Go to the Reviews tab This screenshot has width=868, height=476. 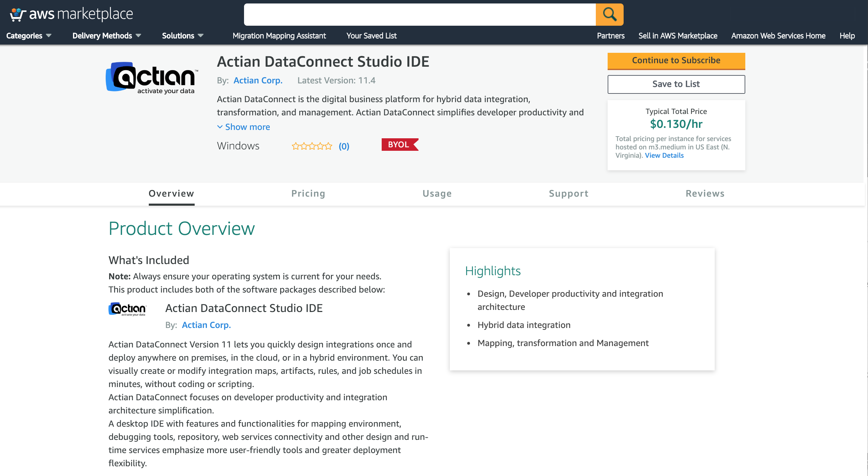[x=705, y=194]
